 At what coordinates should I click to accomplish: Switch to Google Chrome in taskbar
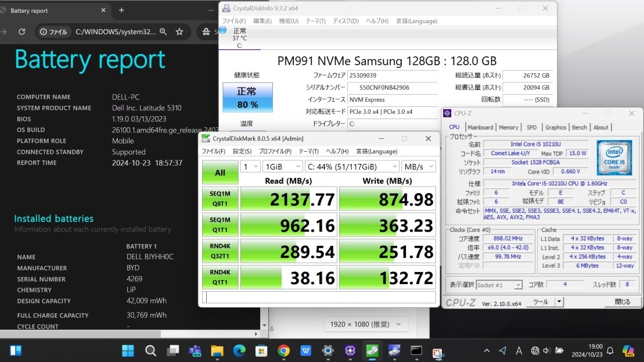[x=283, y=350]
